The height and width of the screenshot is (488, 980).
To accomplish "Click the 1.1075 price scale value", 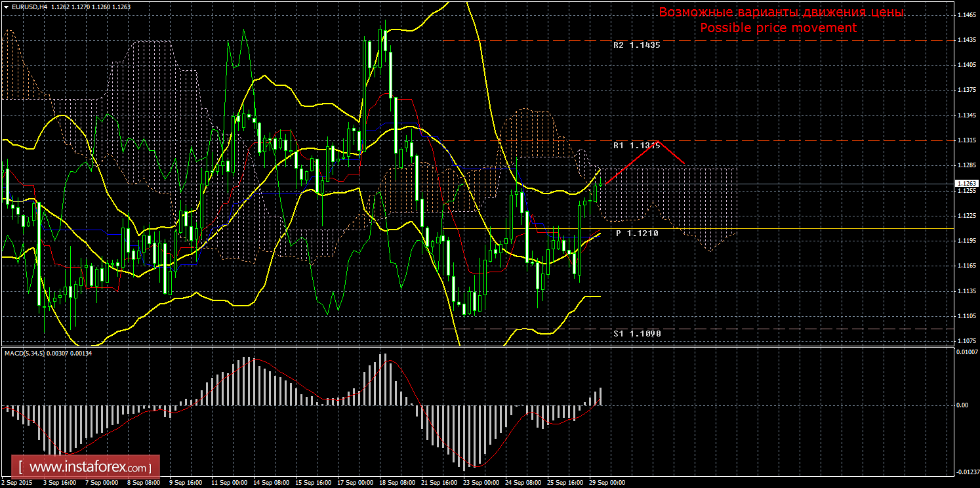I will click(965, 341).
